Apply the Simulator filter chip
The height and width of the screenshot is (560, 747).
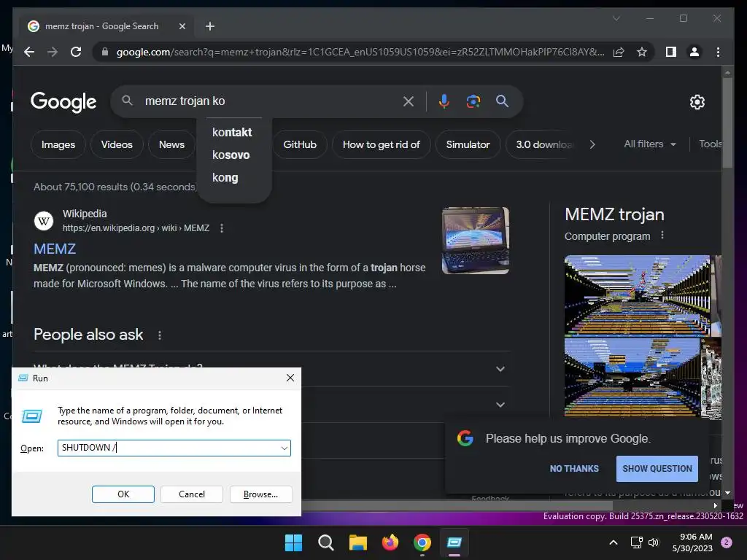[x=468, y=144]
